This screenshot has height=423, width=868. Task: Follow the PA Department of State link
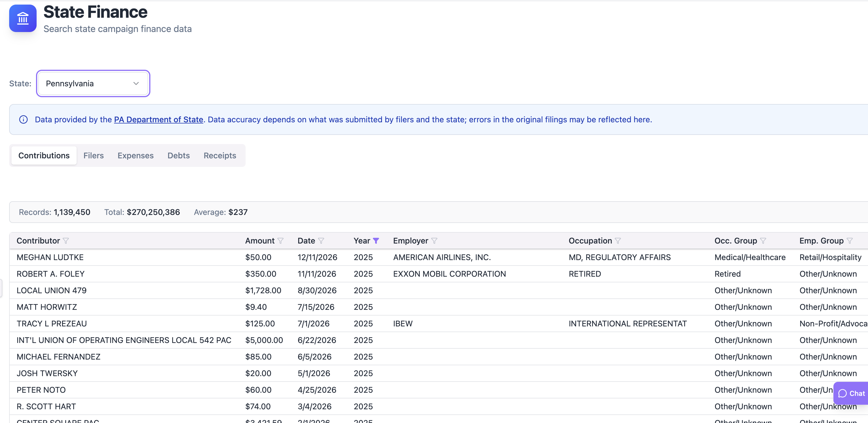[x=158, y=119]
